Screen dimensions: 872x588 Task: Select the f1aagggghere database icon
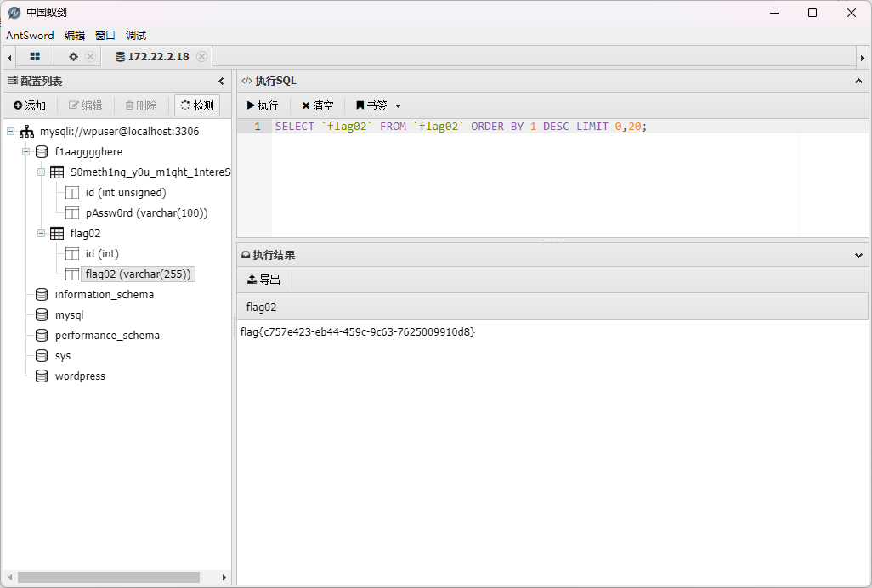point(42,152)
